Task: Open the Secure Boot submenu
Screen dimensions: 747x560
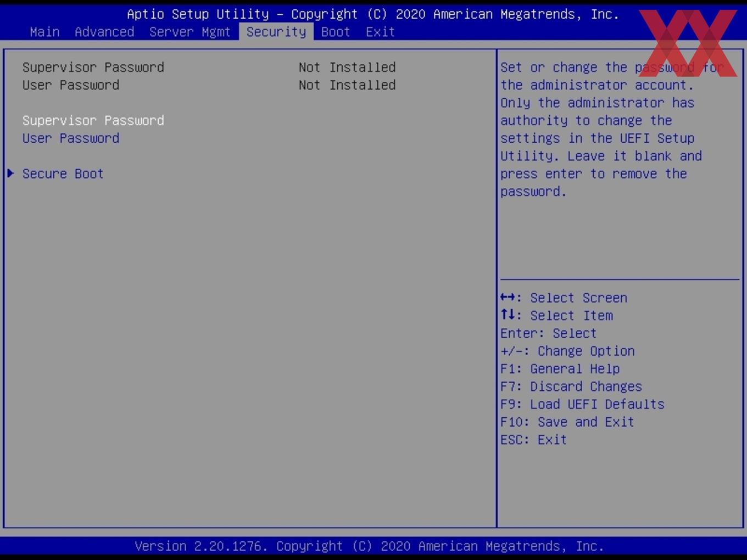Action: 63,173
